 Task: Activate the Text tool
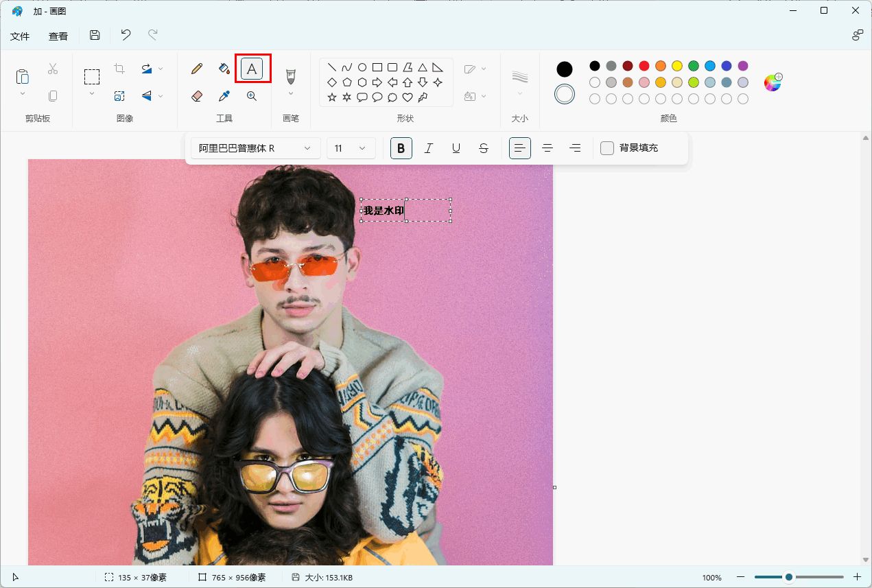click(252, 69)
